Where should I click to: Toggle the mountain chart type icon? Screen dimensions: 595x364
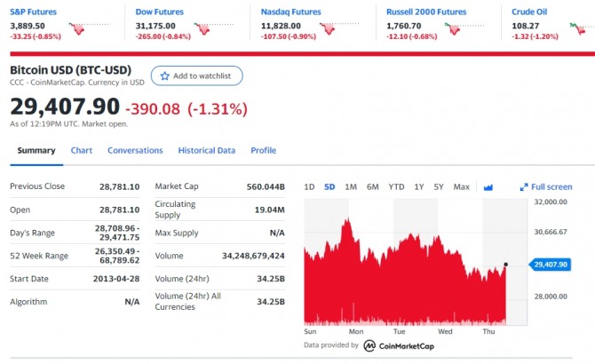pyautogui.click(x=488, y=187)
